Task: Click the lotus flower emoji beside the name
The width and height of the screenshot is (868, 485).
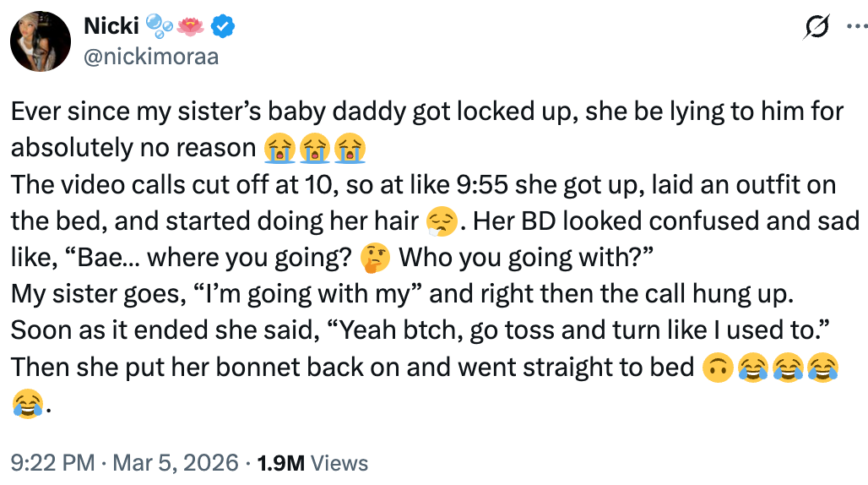Action: point(191,28)
